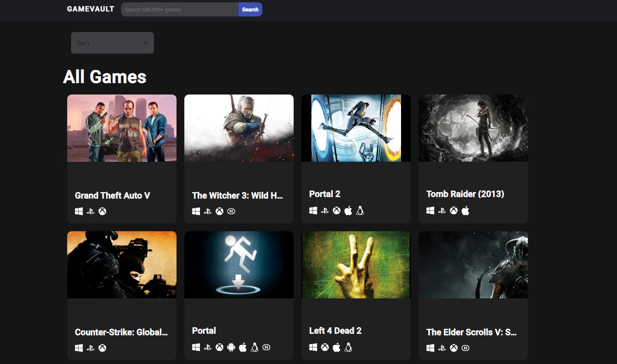Select the Windows icon under Left 4 Dead 2
Image resolution: width=617 pixels, height=364 pixels.
click(313, 347)
